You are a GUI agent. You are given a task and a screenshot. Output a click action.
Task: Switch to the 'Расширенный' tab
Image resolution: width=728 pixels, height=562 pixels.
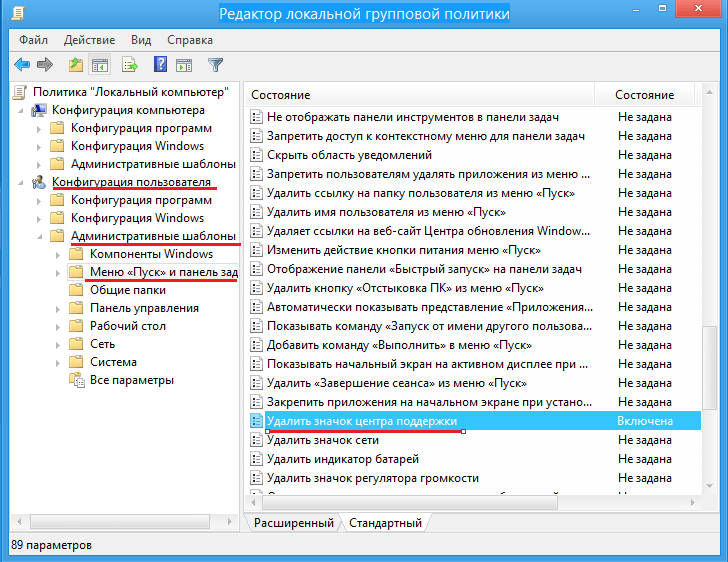point(293,523)
